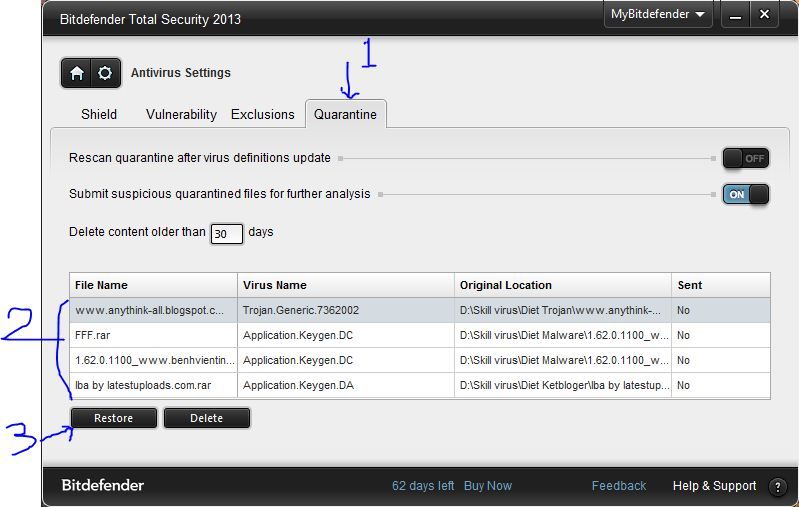Click the Delete button
This screenshot has width=799, height=507.
click(x=206, y=418)
